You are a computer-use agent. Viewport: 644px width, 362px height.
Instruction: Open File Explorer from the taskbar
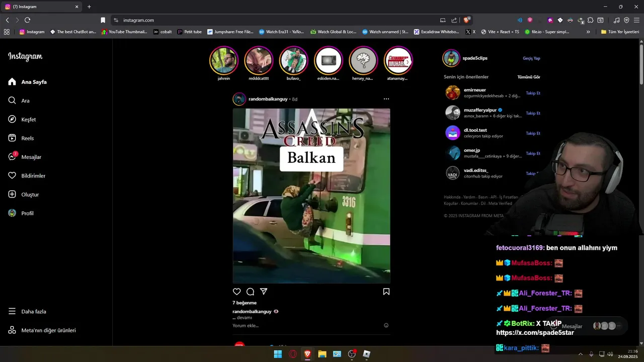point(322,354)
